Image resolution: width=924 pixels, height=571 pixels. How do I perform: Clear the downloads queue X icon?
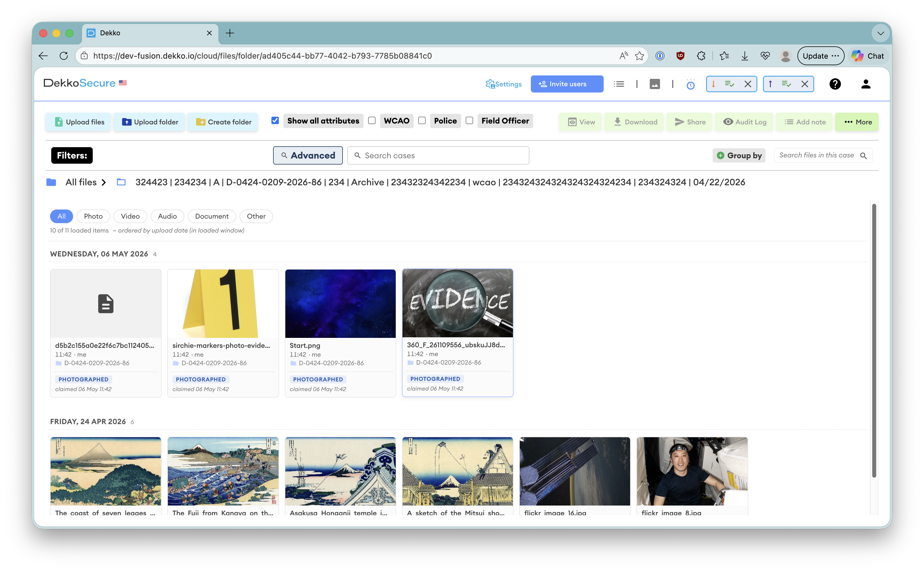(748, 84)
